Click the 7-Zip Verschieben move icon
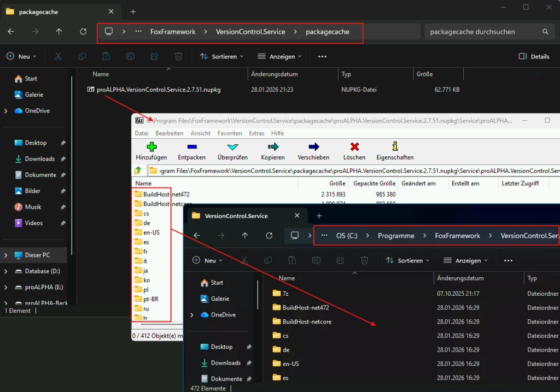This screenshot has height=392, width=560. pyautogui.click(x=313, y=147)
